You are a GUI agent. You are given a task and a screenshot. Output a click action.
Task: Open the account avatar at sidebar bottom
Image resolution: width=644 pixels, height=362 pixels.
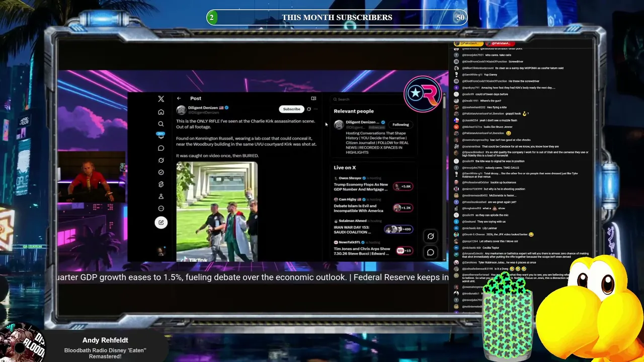pos(161,251)
